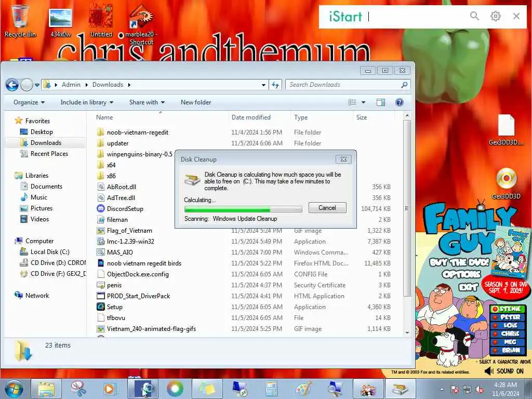Click into the iStart search field
Image resolution: width=532 pixels, height=399 pixels.
(x=416, y=16)
